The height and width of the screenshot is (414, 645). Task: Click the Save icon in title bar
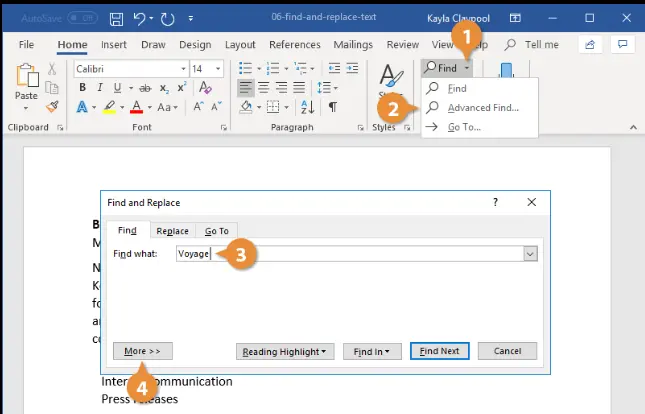(x=116, y=19)
